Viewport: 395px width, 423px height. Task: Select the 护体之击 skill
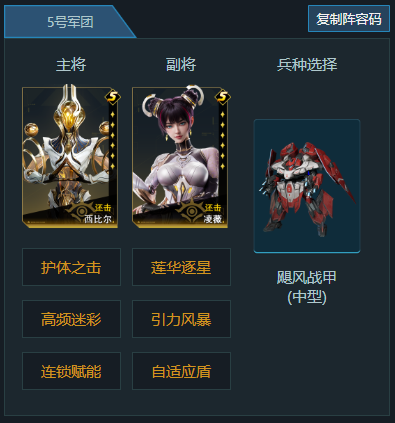click(x=71, y=267)
